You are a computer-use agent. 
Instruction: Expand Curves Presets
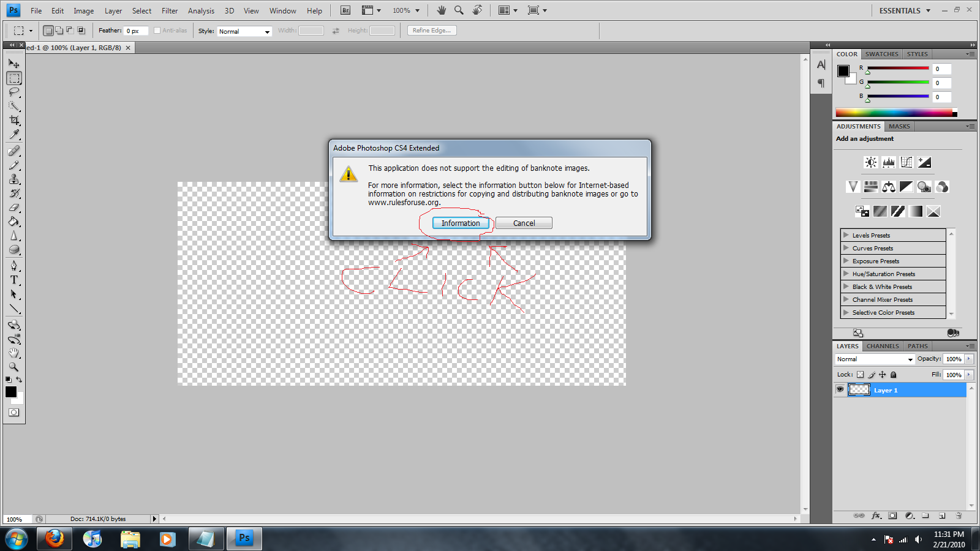[x=846, y=248]
